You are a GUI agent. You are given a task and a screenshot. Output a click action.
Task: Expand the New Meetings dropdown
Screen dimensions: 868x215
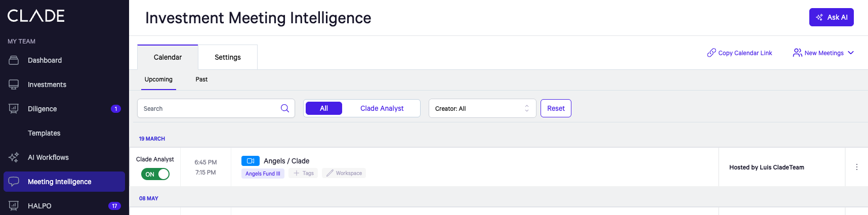[823, 53]
